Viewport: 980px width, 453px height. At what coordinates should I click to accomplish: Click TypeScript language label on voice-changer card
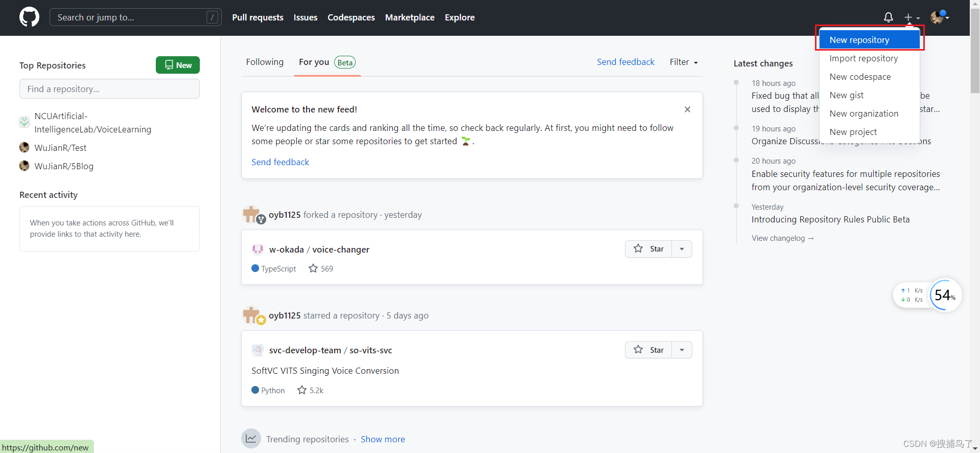[x=274, y=268]
